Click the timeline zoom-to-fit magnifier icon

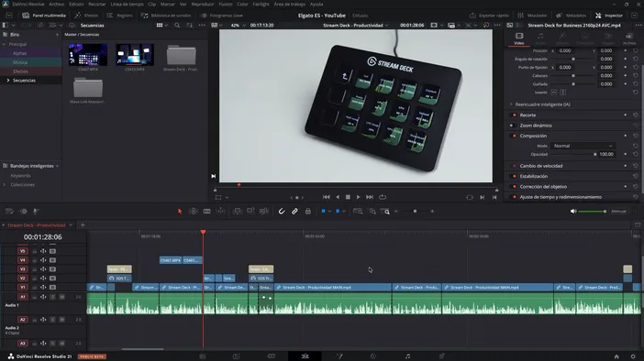[358, 212]
